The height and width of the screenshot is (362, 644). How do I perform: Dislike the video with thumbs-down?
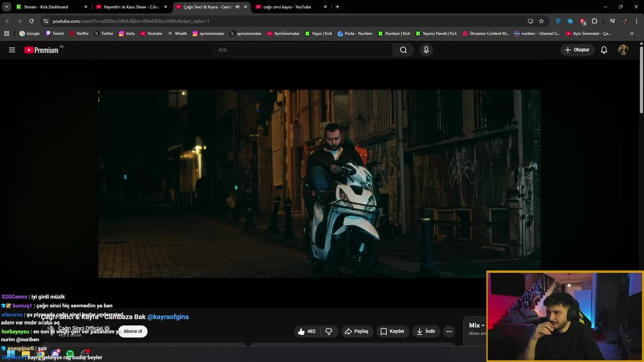point(329,331)
